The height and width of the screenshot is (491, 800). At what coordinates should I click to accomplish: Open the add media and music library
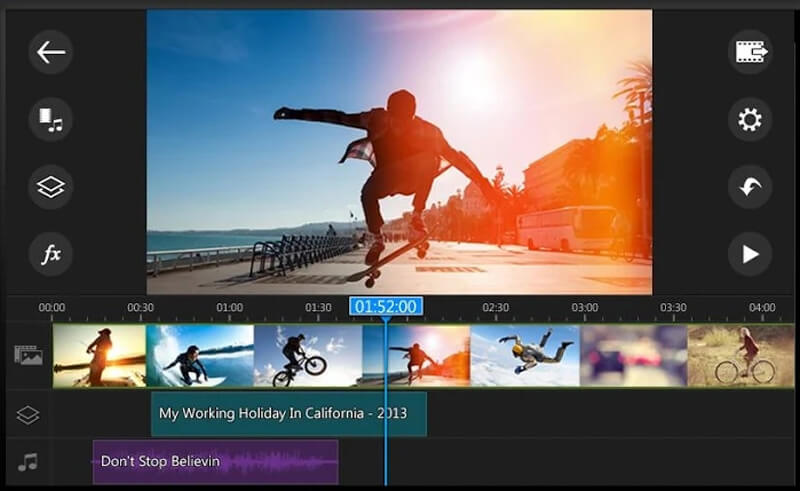pos(50,119)
